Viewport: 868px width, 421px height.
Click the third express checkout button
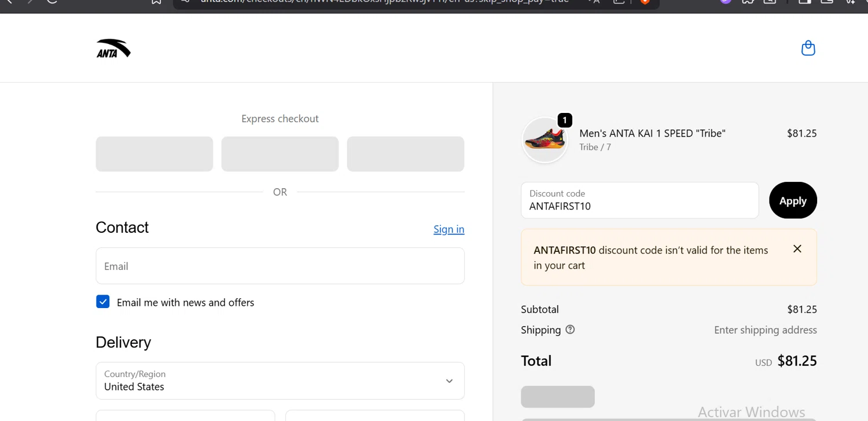[406, 154]
